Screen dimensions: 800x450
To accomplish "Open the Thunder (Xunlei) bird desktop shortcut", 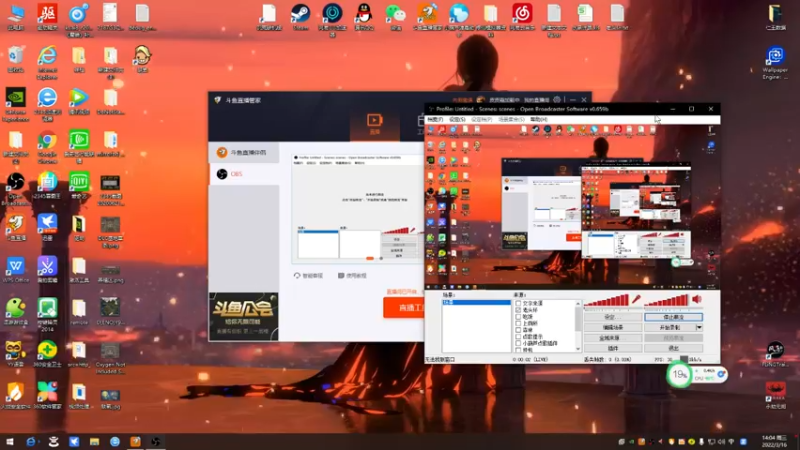I will coord(47,224).
